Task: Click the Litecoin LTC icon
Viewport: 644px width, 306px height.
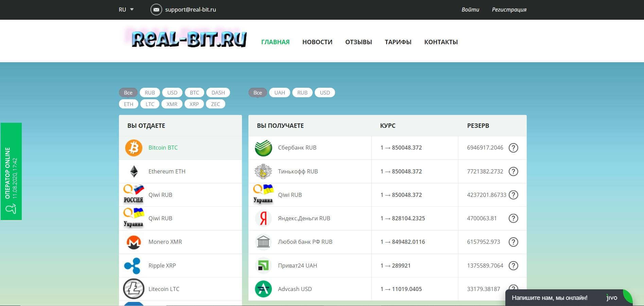Action: 134,289
